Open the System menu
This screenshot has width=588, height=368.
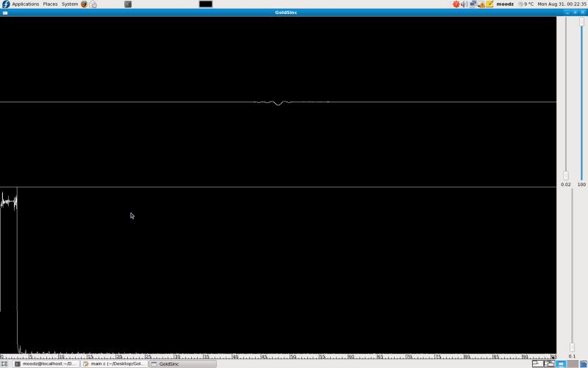pos(70,4)
